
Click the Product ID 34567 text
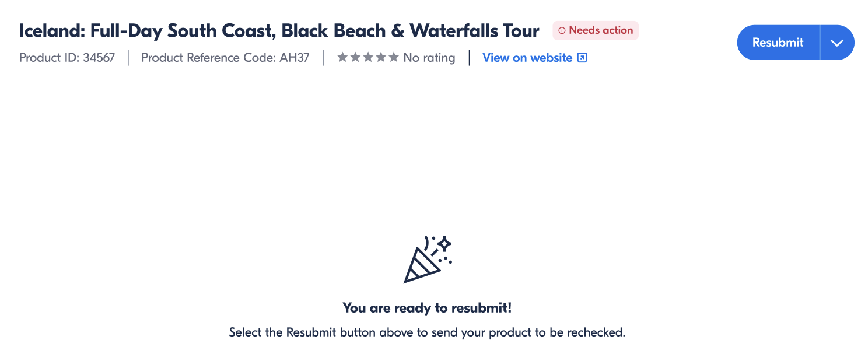(67, 58)
